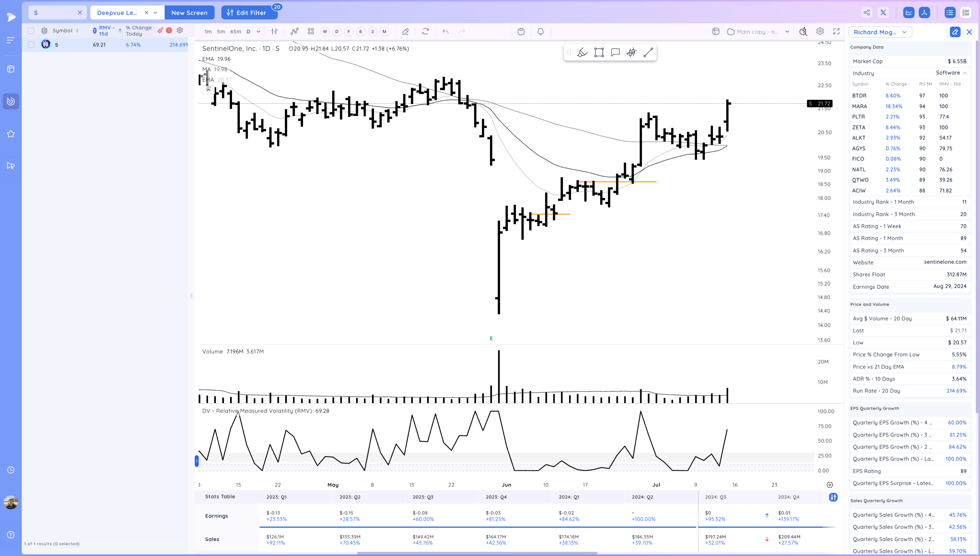
Task: Toggle chart fullscreen mode
Action: coord(836,32)
